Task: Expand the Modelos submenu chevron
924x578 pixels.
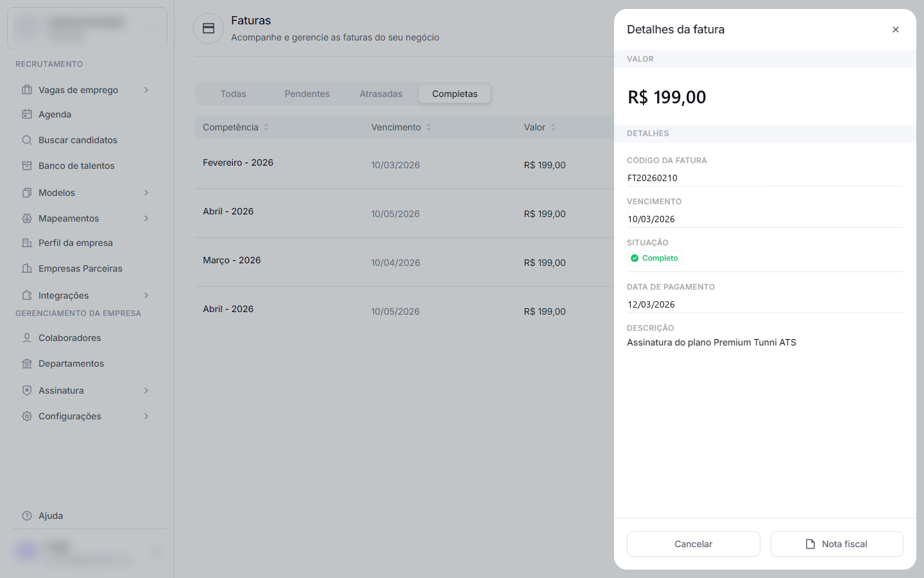Action: (x=146, y=193)
